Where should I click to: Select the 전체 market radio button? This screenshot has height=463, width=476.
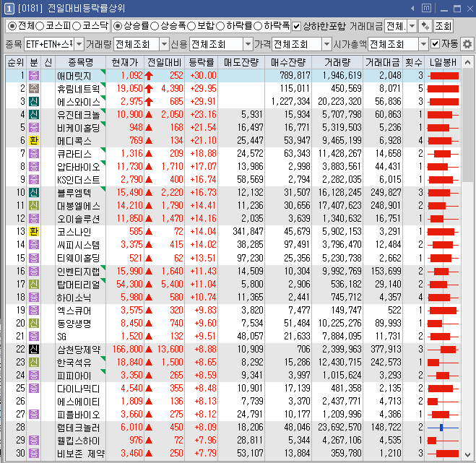click(12, 26)
